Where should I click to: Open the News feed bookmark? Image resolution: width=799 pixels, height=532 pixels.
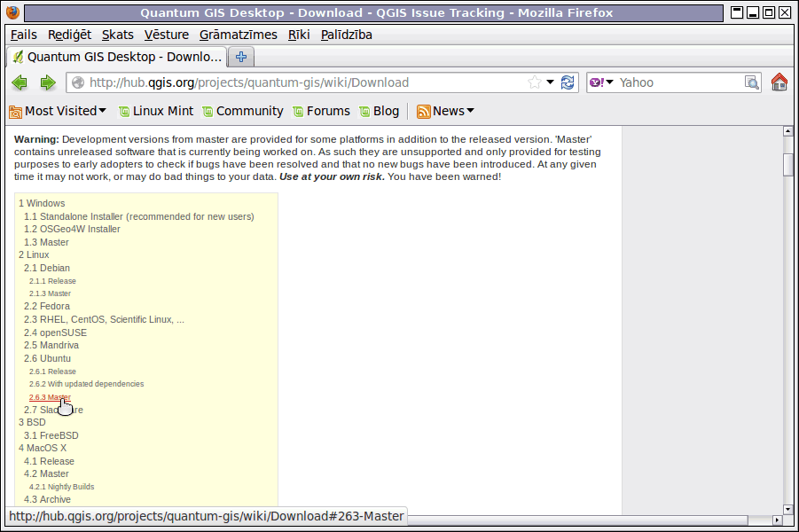point(445,111)
